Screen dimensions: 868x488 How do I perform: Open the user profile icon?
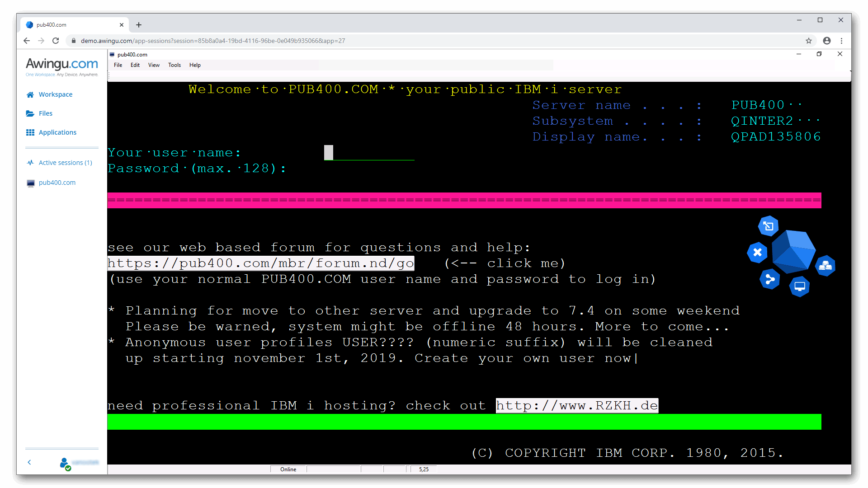pos(65,464)
